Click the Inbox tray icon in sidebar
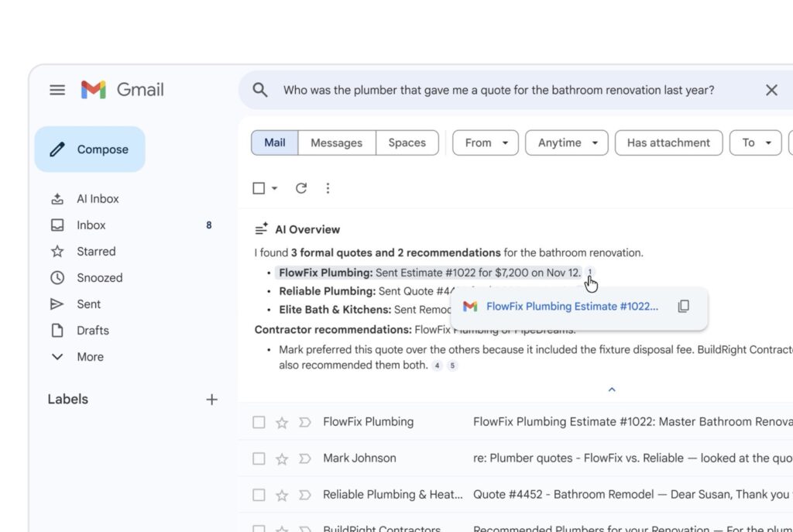This screenshot has width=793, height=532. pos(57,225)
